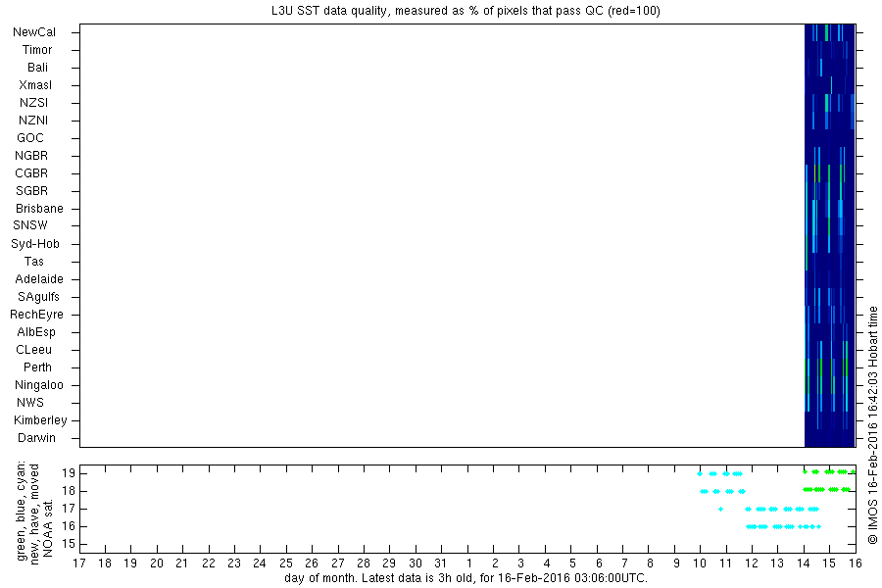Click day 5 on the x-axis
This screenshot has height=588, width=882.
coord(572,563)
